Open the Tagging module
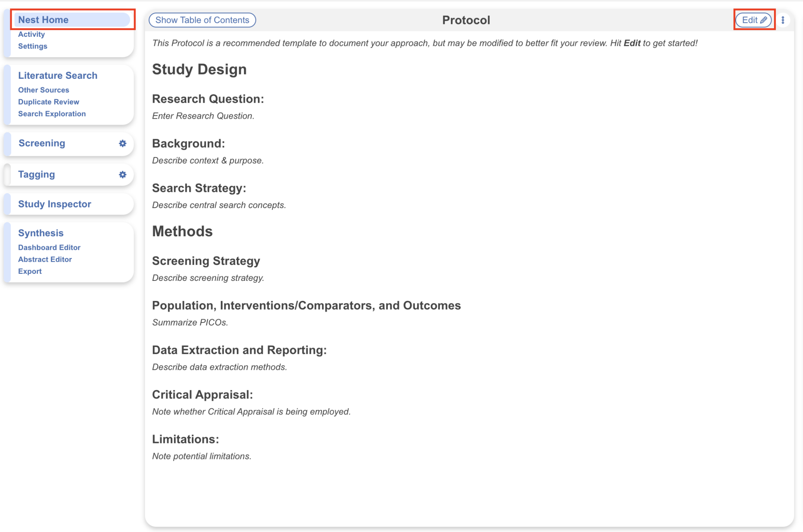The image size is (803, 532). point(36,174)
